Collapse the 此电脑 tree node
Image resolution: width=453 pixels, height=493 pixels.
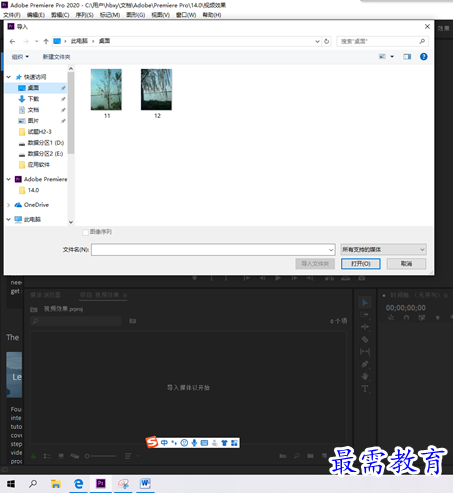point(9,219)
